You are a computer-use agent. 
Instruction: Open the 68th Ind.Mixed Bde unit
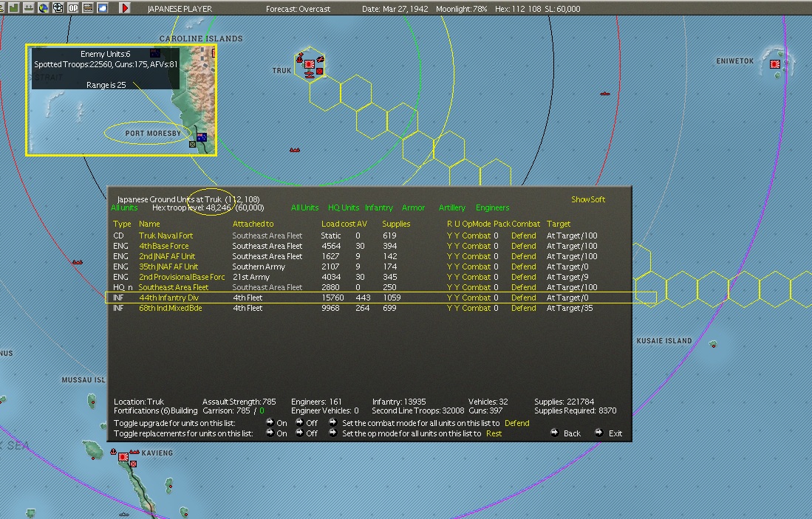click(x=170, y=308)
